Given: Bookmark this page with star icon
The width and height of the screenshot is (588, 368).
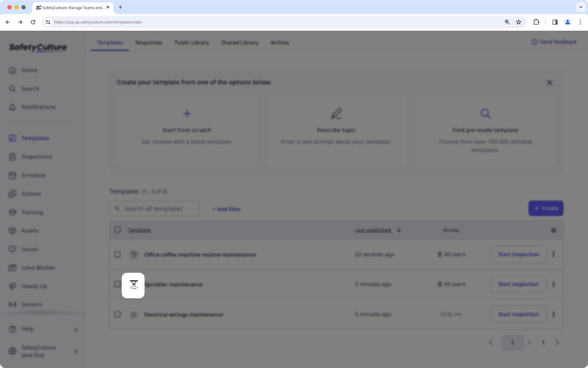Looking at the screenshot, I should click(x=519, y=22).
